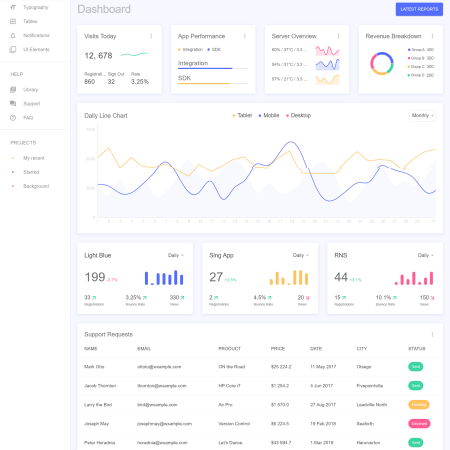450x450 pixels.
Task: Toggle the Tablet series in the chart legend
Action: 242,115
